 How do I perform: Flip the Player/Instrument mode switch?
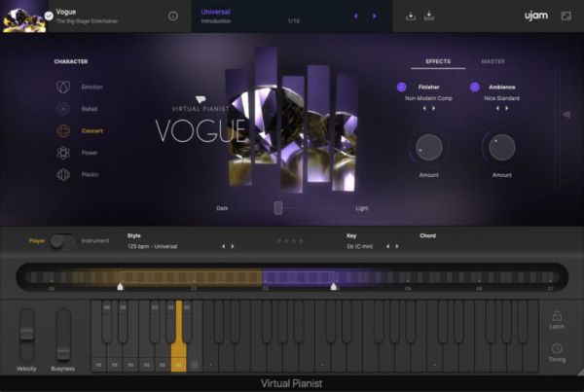tap(63, 241)
